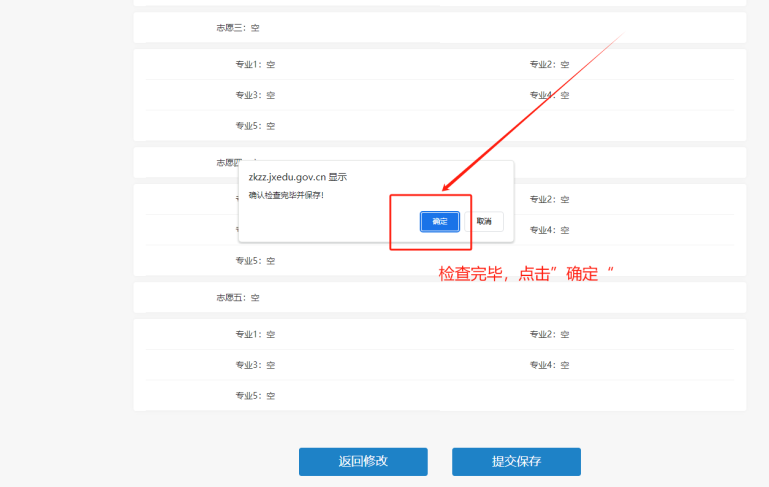This screenshot has width=769, height=487.
Task: Click 确定 in the confirmation dialog
Action: tap(439, 221)
